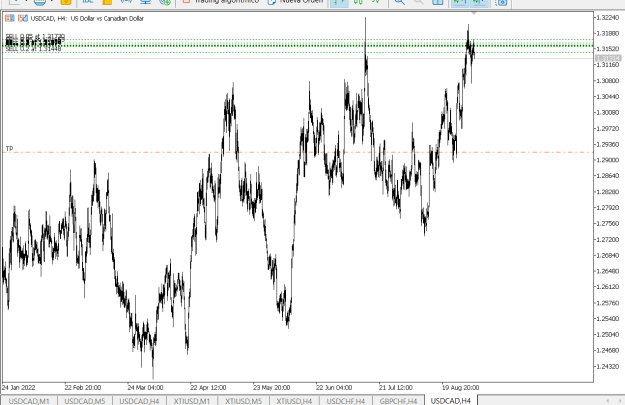The height and width of the screenshot is (405, 625).
Task: Switch to the USDCAD,M5 tab
Action: pos(85,401)
